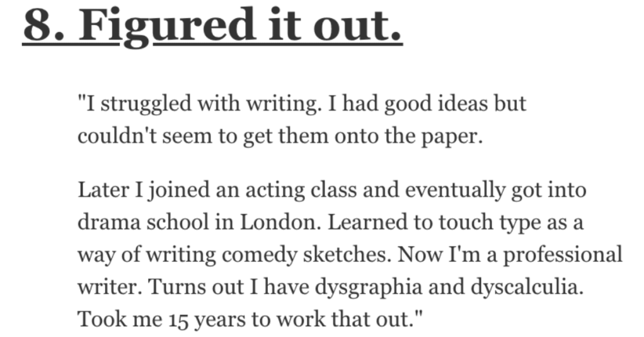Viewport: 644px width, 337px height.
Task: Click the words 'professional' in the quote
Action: click(563, 255)
